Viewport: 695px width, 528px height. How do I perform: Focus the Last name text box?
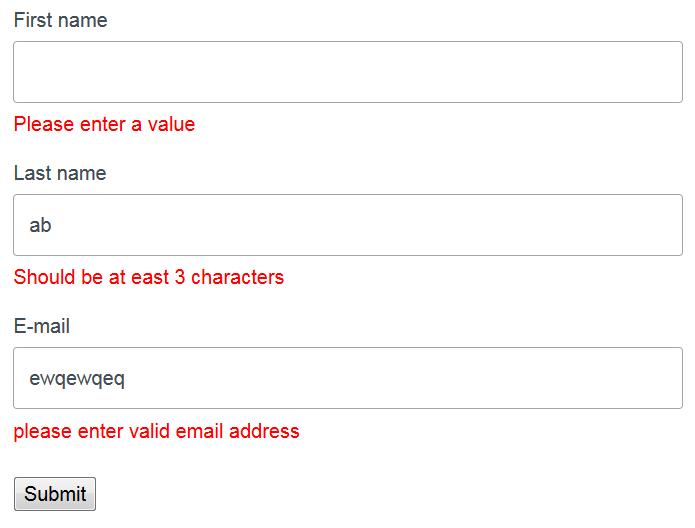tap(347, 225)
